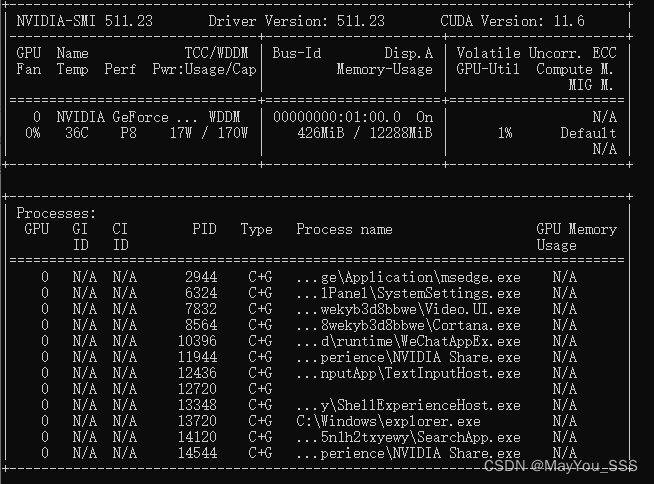Screen dimensions: 654x484
Task: Click the Bus-Id value 00000000:01:00.0
Action: [342, 117]
